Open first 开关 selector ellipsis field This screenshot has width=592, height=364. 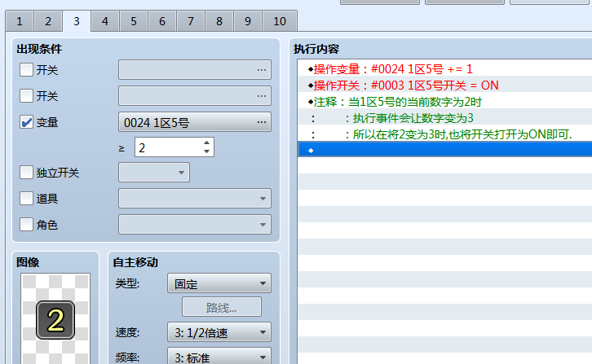(195, 70)
